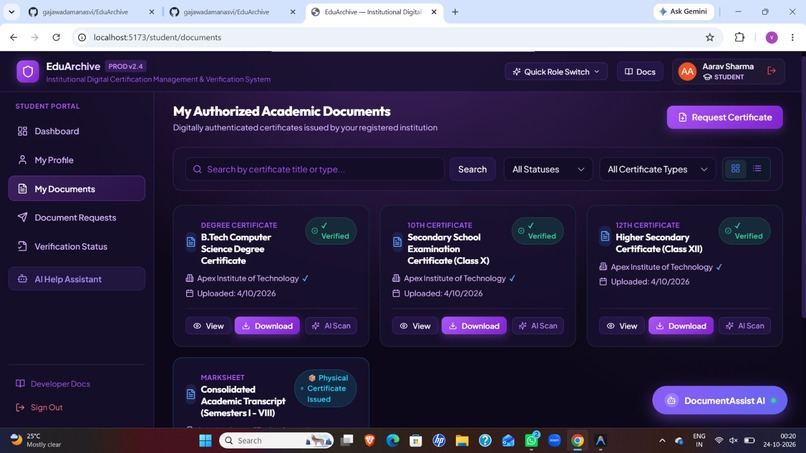
Task: Click Verified badge on Degree Certificate card
Action: tap(331, 231)
